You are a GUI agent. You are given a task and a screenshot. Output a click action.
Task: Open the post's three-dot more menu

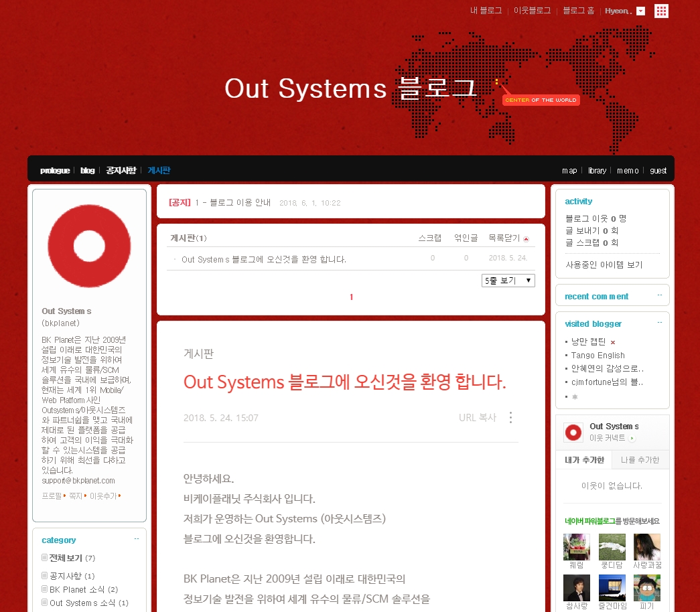510,417
